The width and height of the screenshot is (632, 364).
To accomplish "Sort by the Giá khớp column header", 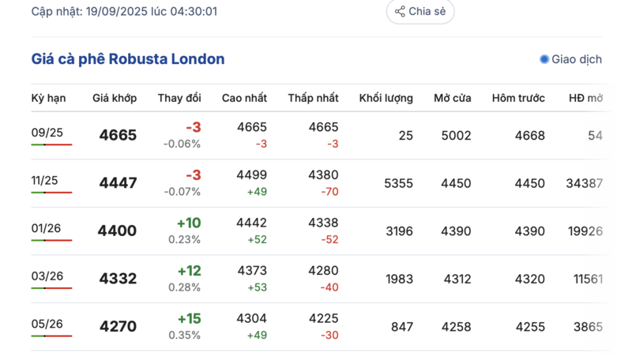I will 115,98.
